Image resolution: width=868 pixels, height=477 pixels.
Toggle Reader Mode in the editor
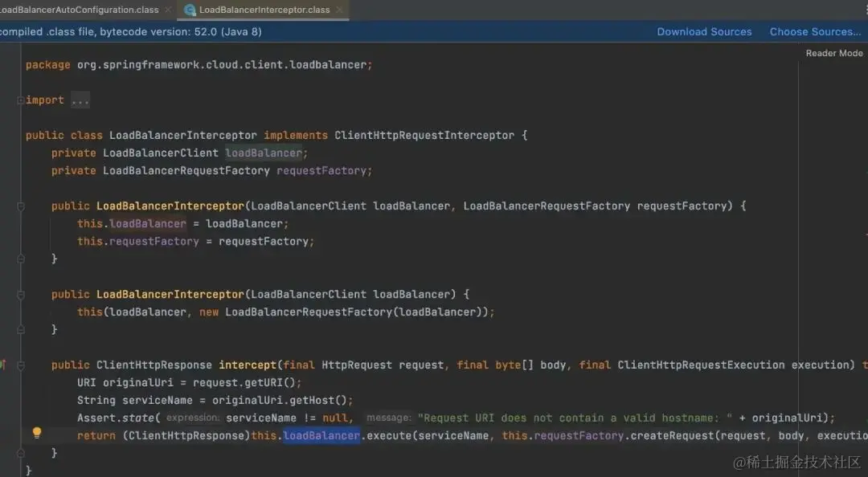tap(833, 53)
